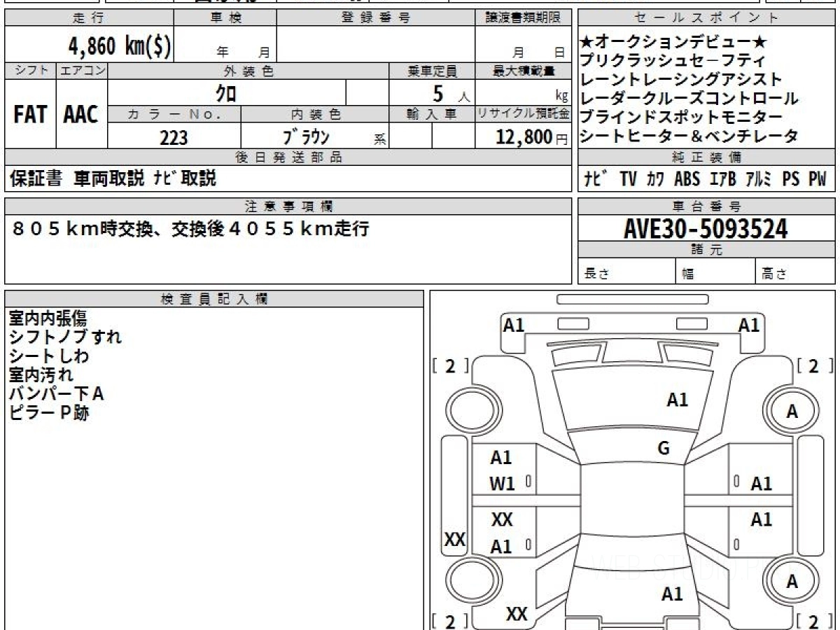Screen dimensions: 840x630
Task: Click the A1 mark on the hood
Action: 677,400
